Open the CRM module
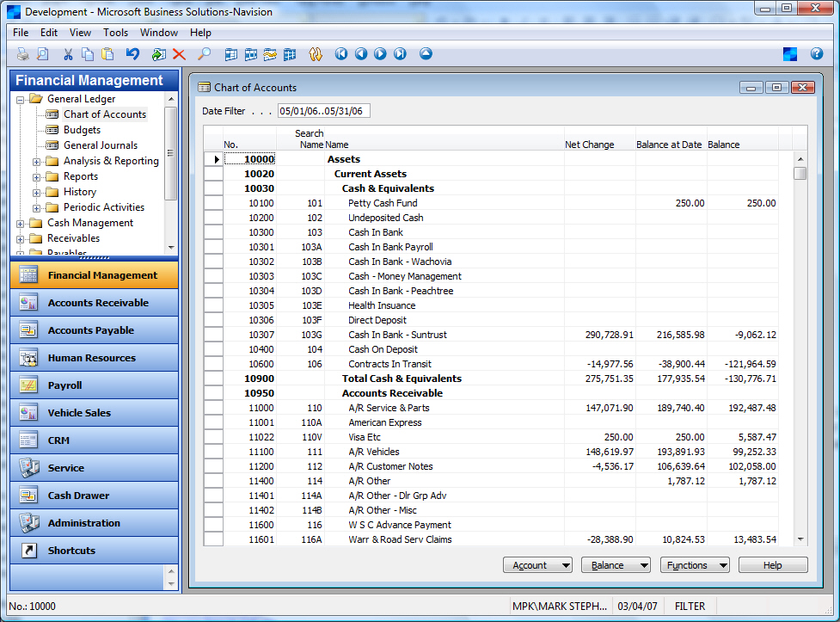Image resolution: width=840 pixels, height=622 pixels. [94, 440]
